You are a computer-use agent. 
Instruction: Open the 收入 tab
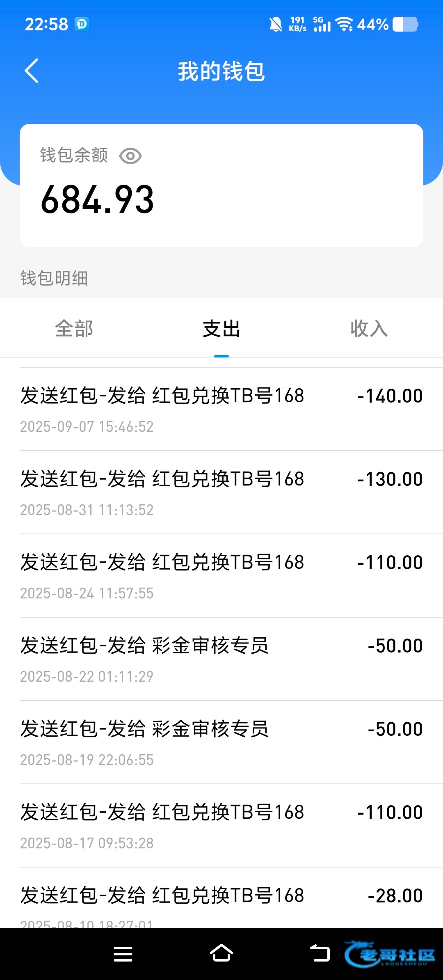point(369,329)
